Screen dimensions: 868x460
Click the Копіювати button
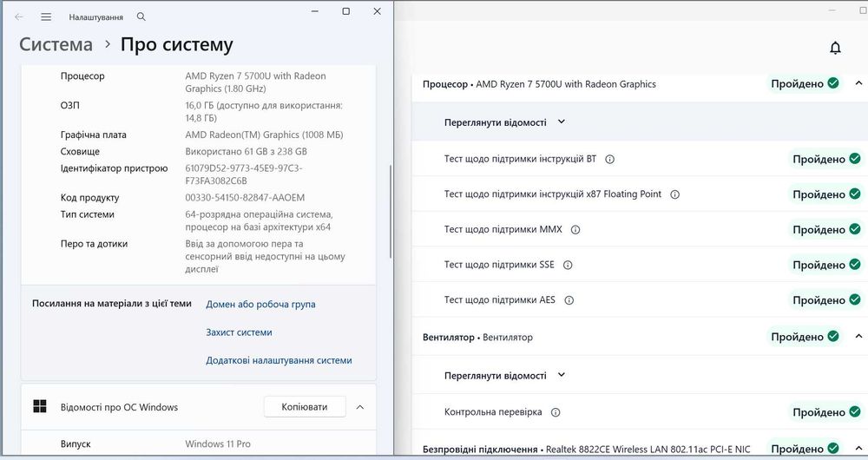[x=305, y=407]
